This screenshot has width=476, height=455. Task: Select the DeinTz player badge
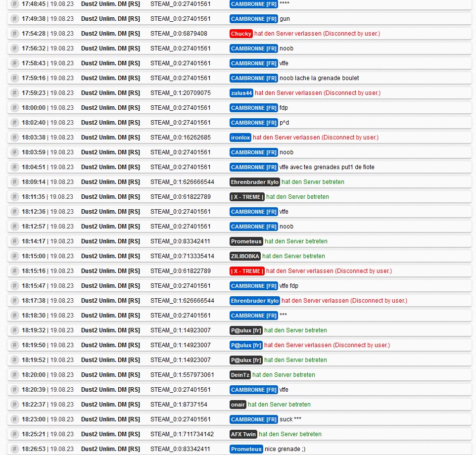240,375
